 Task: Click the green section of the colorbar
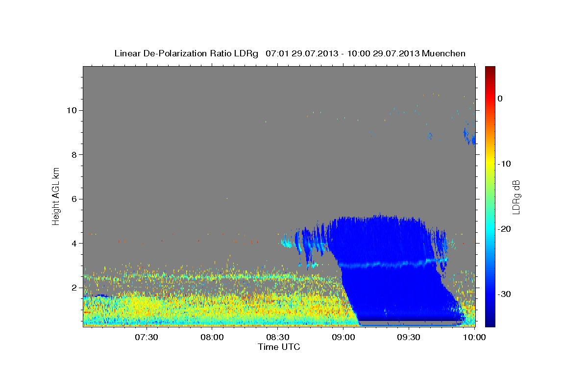point(490,196)
